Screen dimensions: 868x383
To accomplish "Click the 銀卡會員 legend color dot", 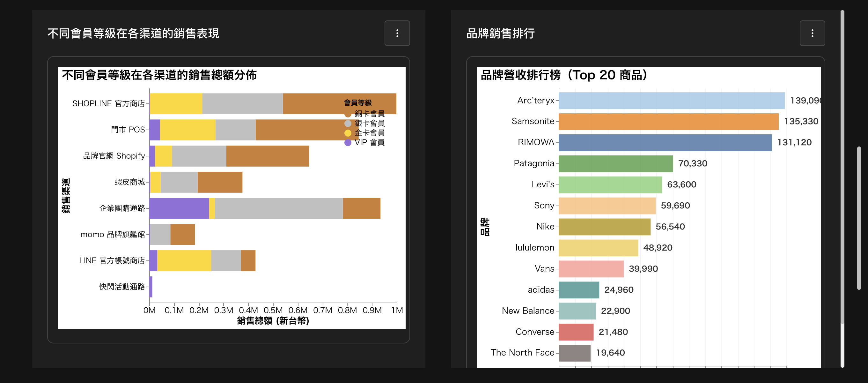I will point(348,124).
